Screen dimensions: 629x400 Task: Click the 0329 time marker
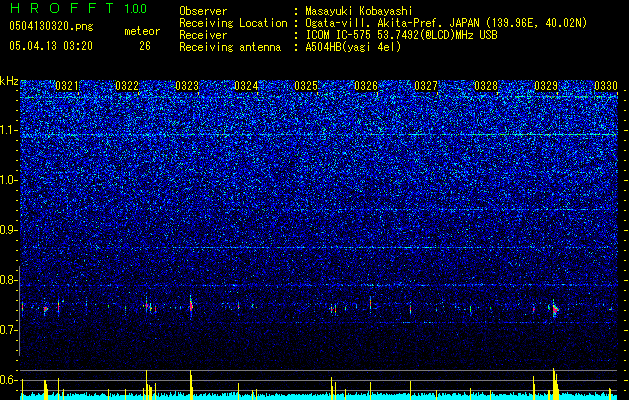[546, 86]
